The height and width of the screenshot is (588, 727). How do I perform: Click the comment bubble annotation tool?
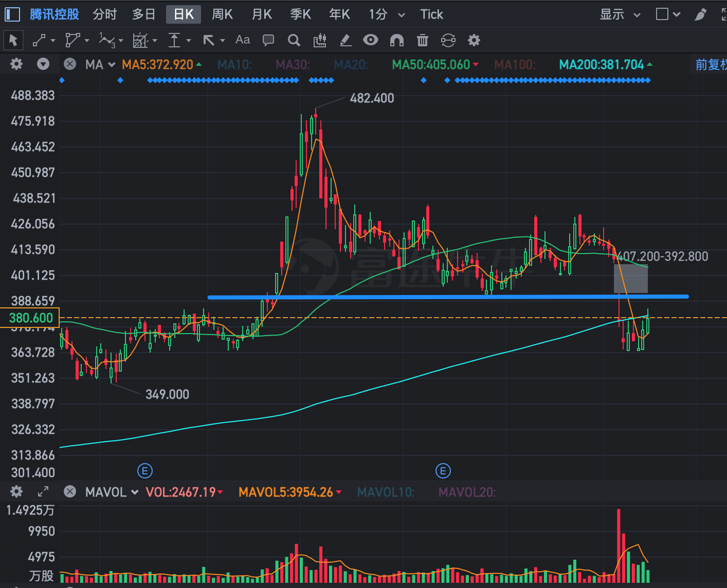268,40
